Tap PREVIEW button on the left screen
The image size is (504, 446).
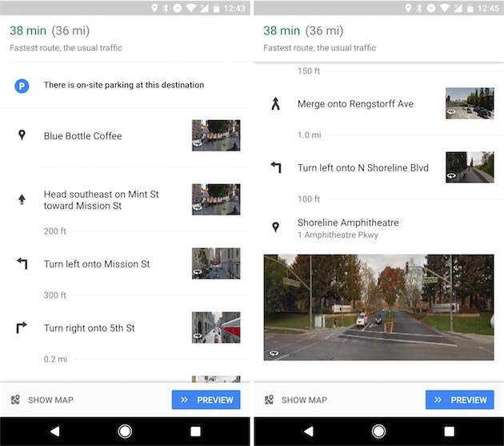pyautogui.click(x=206, y=400)
